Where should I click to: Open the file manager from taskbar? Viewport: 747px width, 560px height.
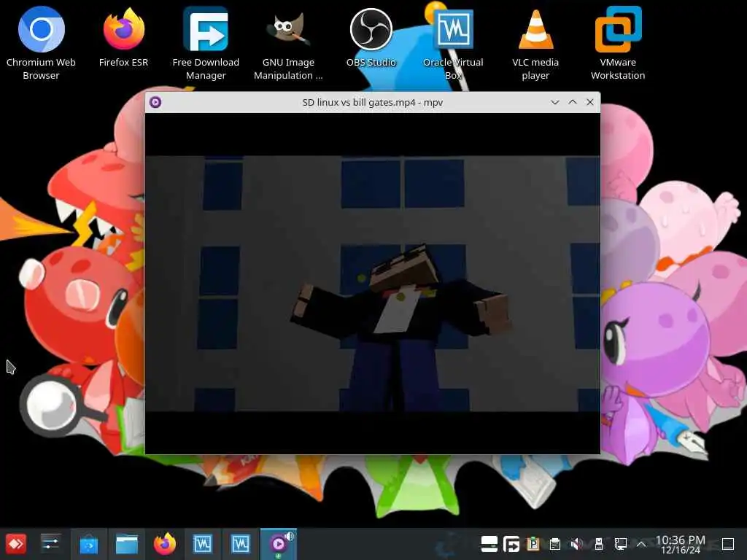coord(127,543)
